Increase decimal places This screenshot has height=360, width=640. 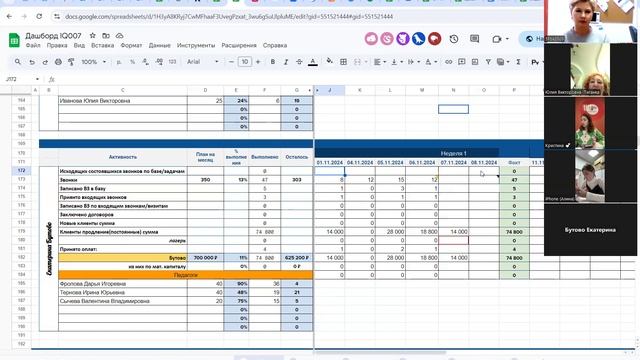[159, 62]
